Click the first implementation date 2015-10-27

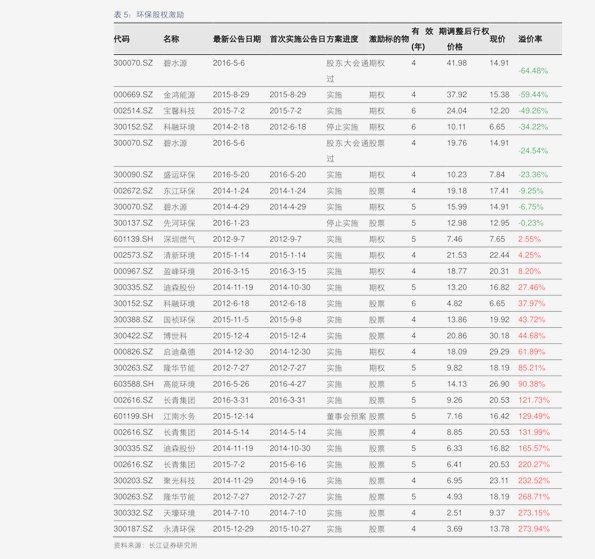(290, 529)
